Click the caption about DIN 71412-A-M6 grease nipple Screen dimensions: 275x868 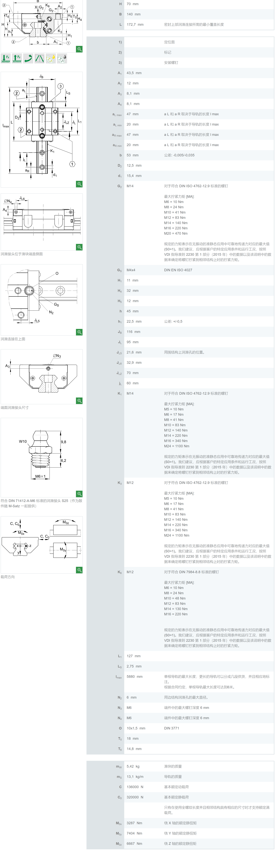pos(41,503)
